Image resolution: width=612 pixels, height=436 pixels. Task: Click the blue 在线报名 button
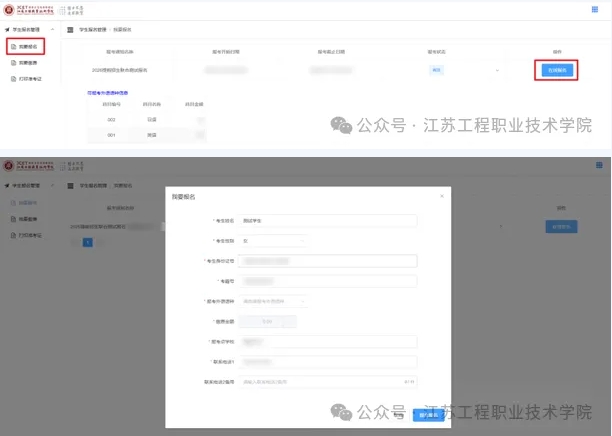pyautogui.click(x=557, y=70)
